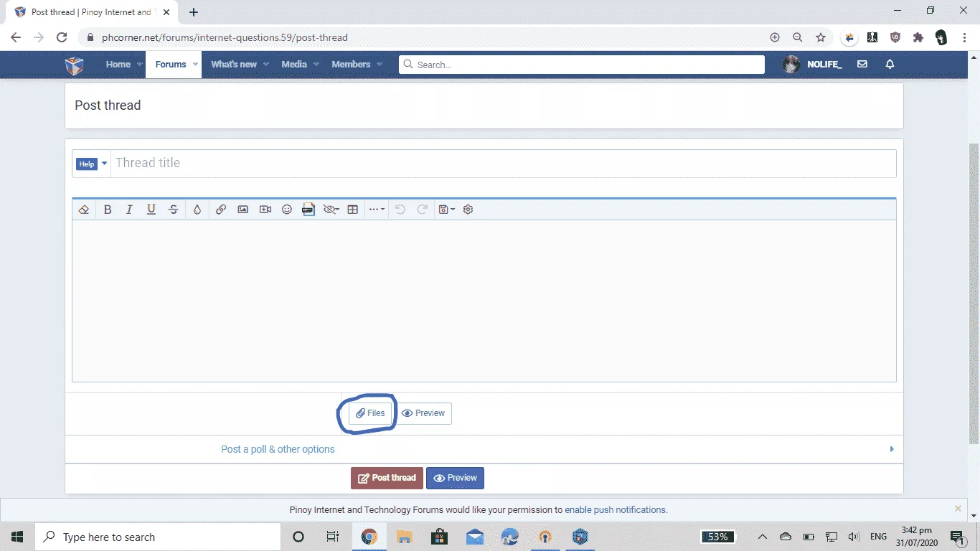
Task: Click the enable push notifications link
Action: coord(616,510)
